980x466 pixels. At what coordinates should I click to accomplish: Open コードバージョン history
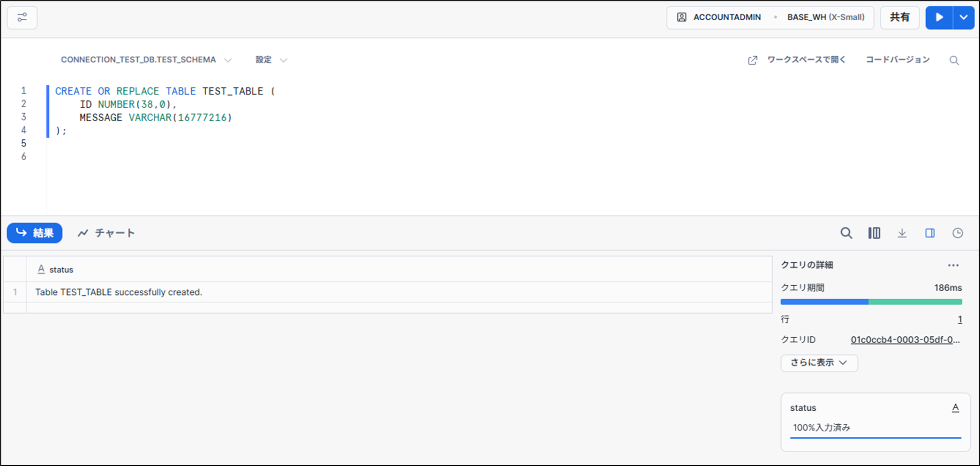898,60
